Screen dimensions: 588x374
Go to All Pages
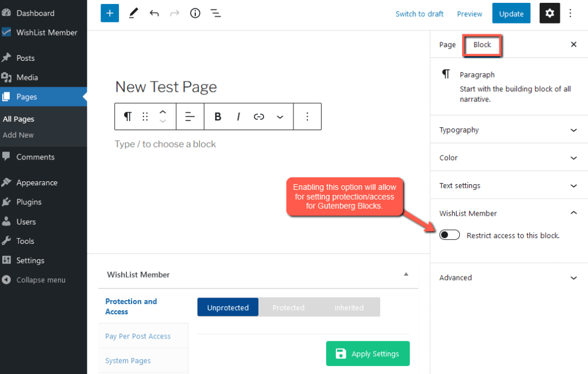pyautogui.click(x=18, y=119)
